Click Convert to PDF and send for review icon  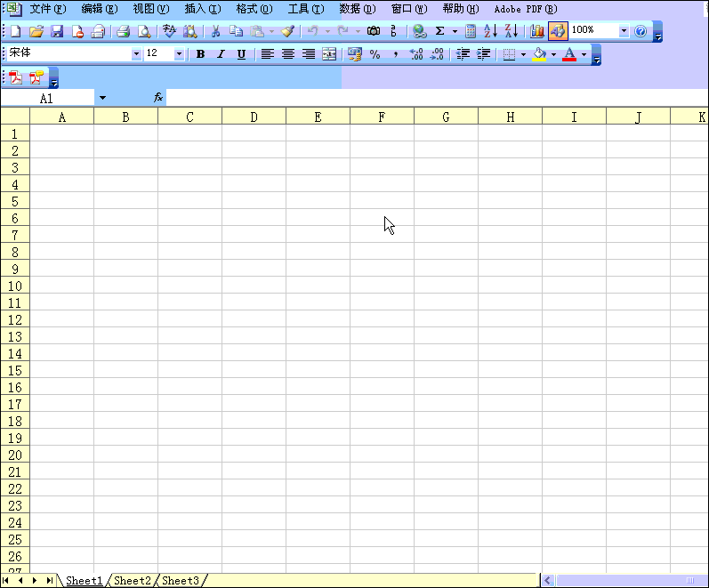[x=36, y=77]
